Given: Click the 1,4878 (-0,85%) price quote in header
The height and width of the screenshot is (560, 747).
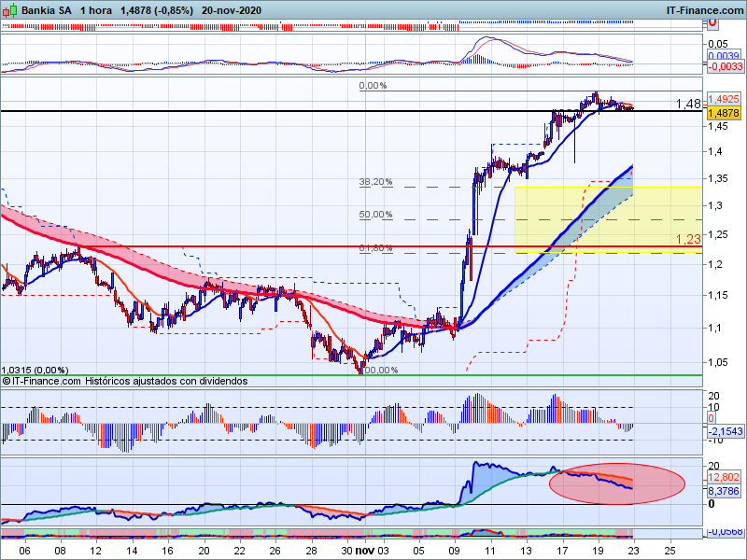Looking at the screenshot, I should pos(157,10).
